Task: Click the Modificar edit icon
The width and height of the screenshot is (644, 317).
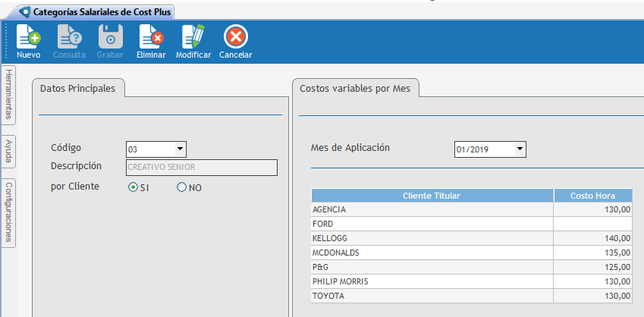Action: point(193,37)
